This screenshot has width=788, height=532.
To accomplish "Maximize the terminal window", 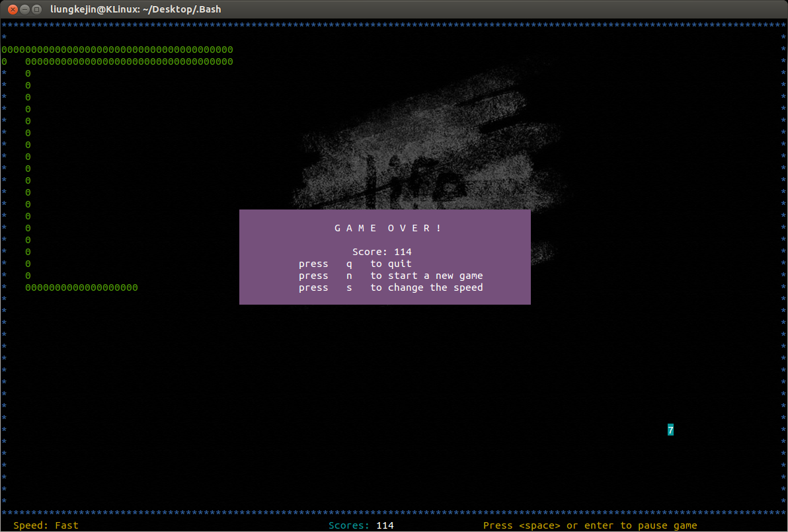I will (x=37, y=9).
